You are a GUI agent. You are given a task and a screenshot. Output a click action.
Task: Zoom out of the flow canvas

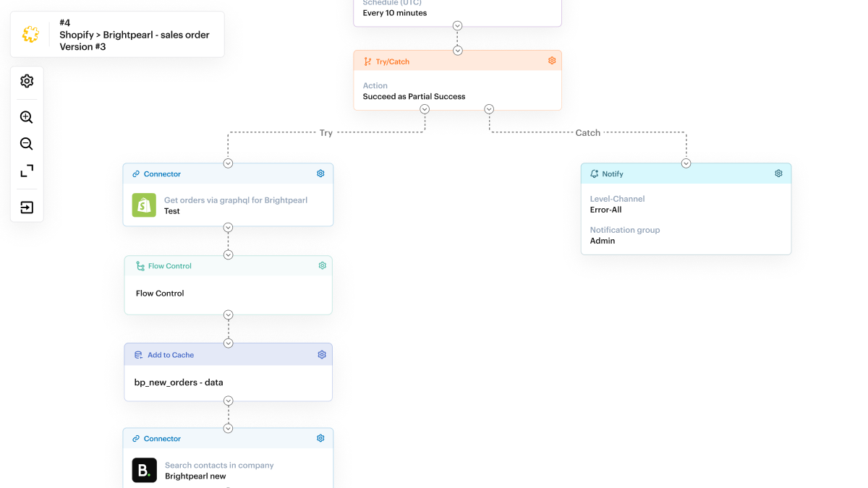(27, 144)
